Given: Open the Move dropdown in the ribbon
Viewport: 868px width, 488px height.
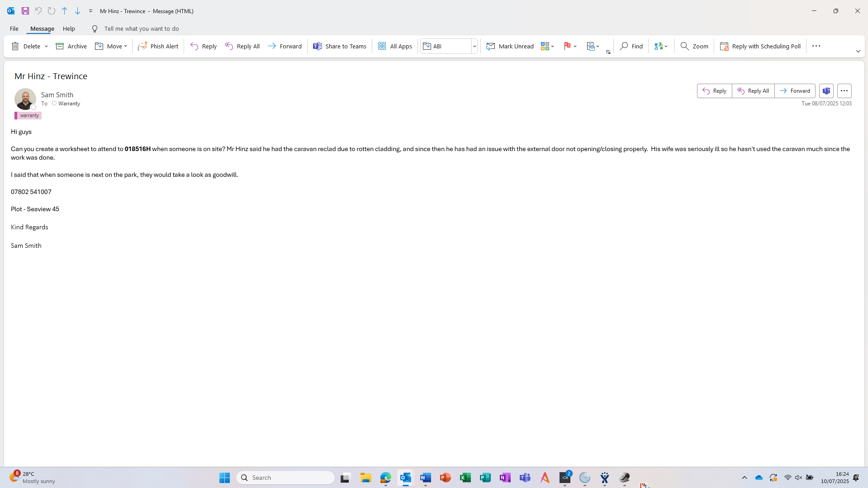Looking at the screenshot, I should [111, 46].
